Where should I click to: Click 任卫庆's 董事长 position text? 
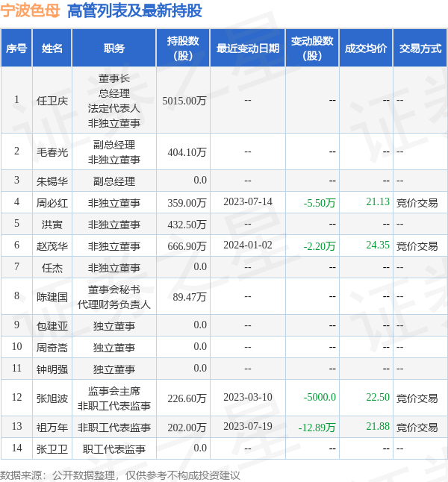pos(114,78)
